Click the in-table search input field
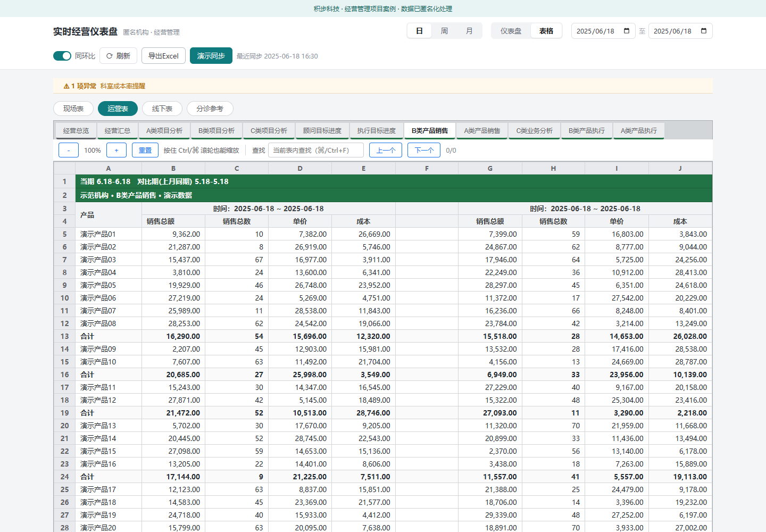 click(x=316, y=151)
